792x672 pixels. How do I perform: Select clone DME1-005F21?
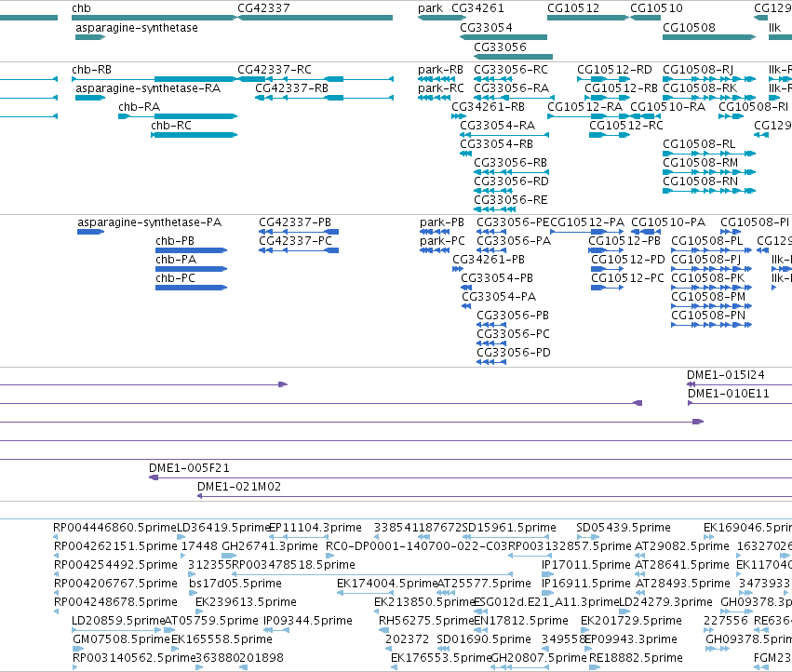470,477
